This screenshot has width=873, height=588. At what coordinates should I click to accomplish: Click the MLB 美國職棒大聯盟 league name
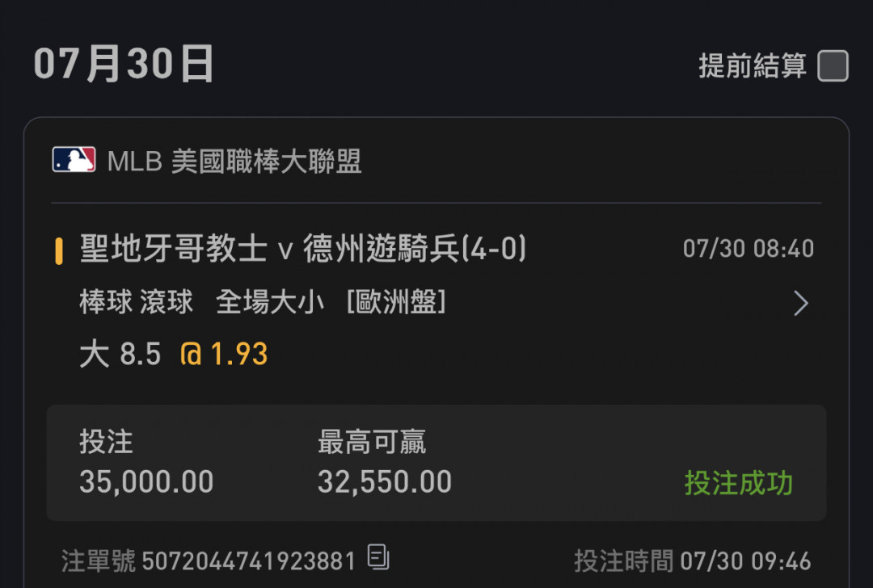pos(234,162)
